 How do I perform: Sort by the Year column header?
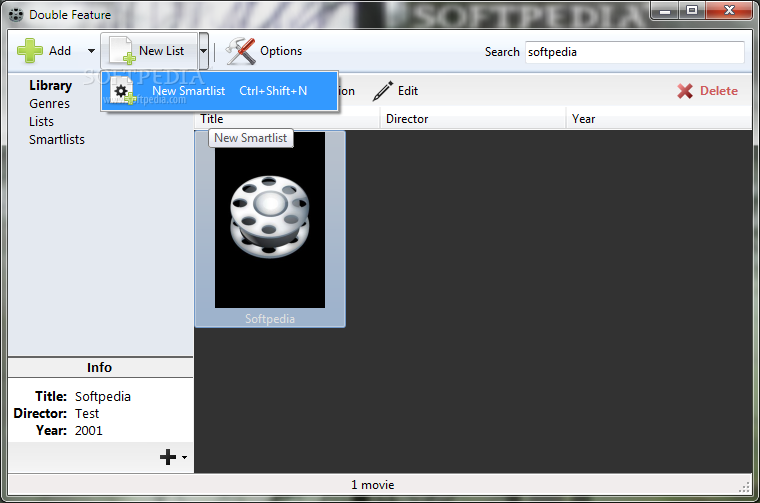click(660, 119)
